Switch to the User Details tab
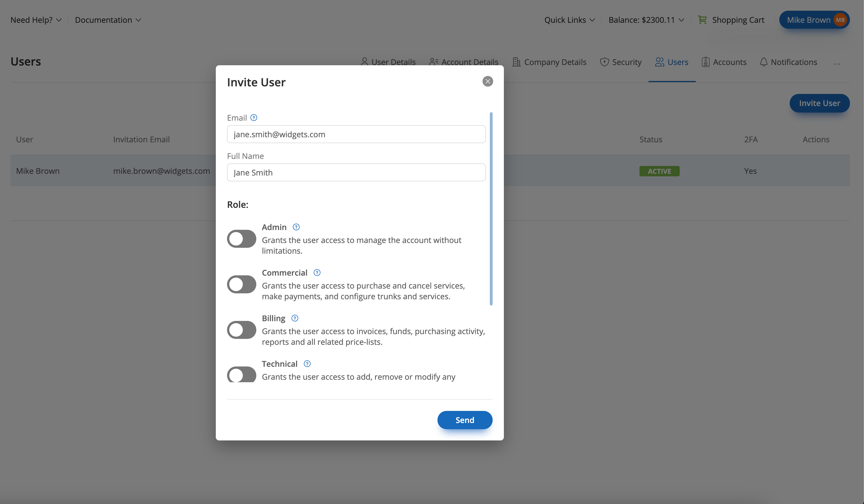The image size is (864, 504). (388, 62)
